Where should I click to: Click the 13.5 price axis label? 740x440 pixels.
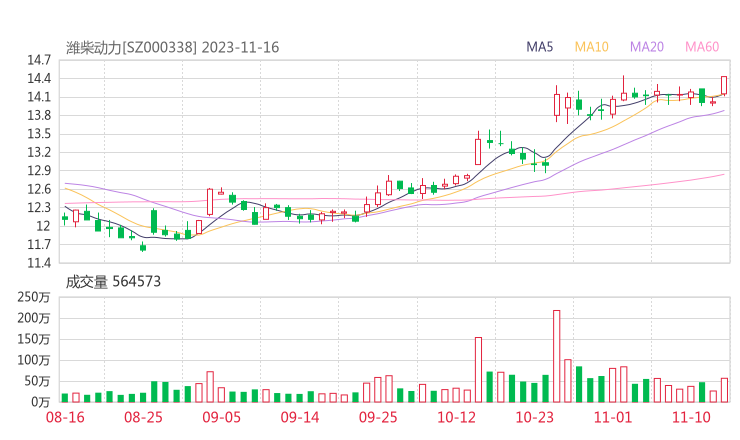click(x=39, y=134)
